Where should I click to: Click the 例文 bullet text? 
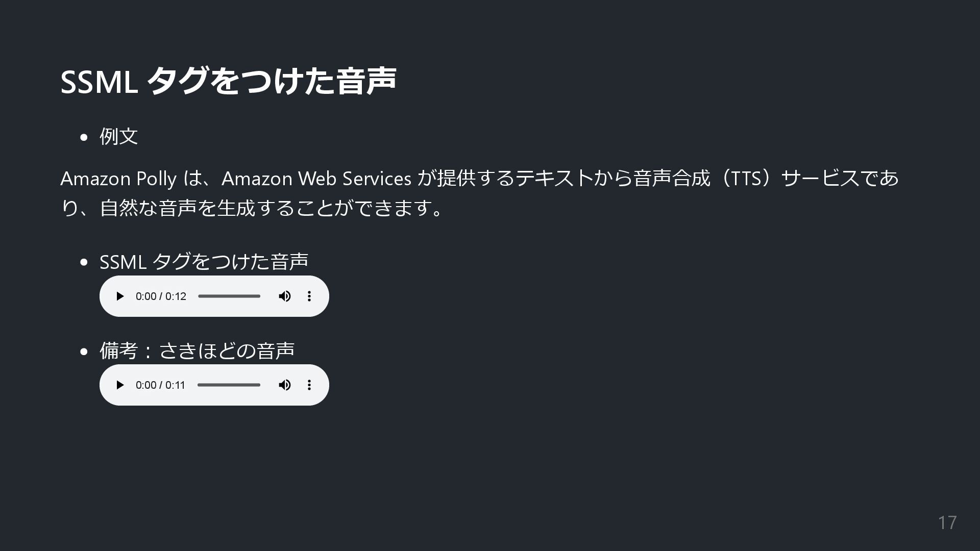coord(118,136)
